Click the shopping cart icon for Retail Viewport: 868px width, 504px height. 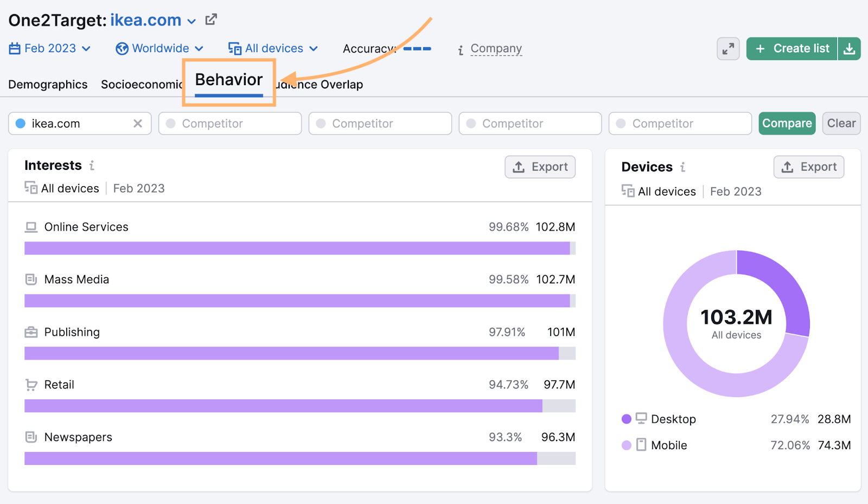tap(31, 385)
